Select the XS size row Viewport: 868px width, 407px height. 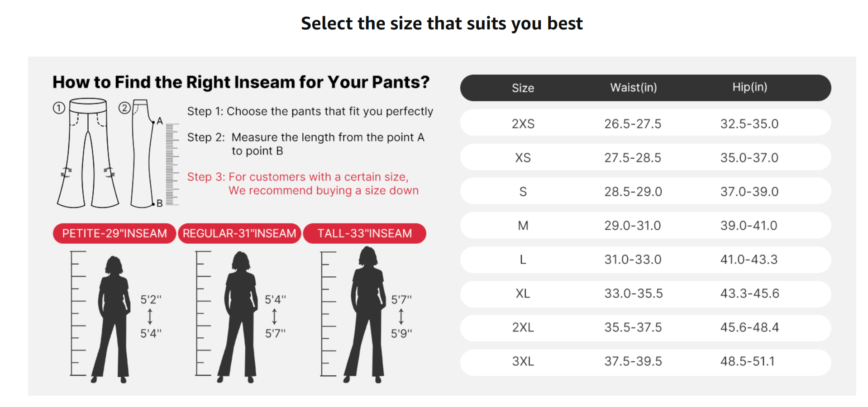point(645,157)
